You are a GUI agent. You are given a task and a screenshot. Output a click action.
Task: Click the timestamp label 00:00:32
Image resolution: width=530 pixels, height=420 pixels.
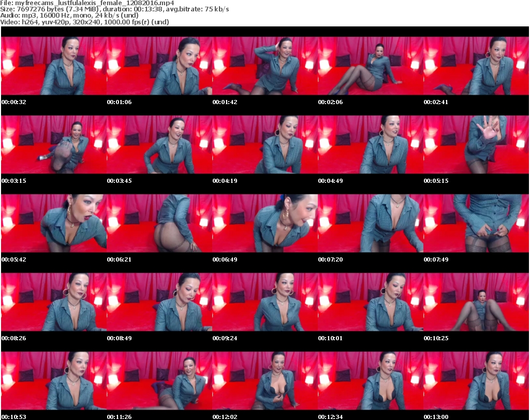(x=14, y=102)
